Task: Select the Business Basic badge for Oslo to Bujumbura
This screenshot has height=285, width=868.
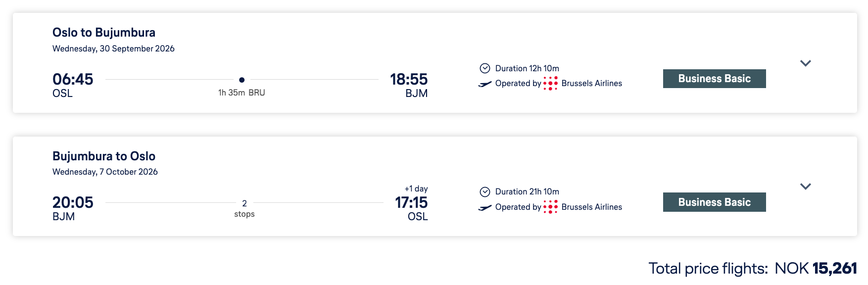Action: click(714, 79)
